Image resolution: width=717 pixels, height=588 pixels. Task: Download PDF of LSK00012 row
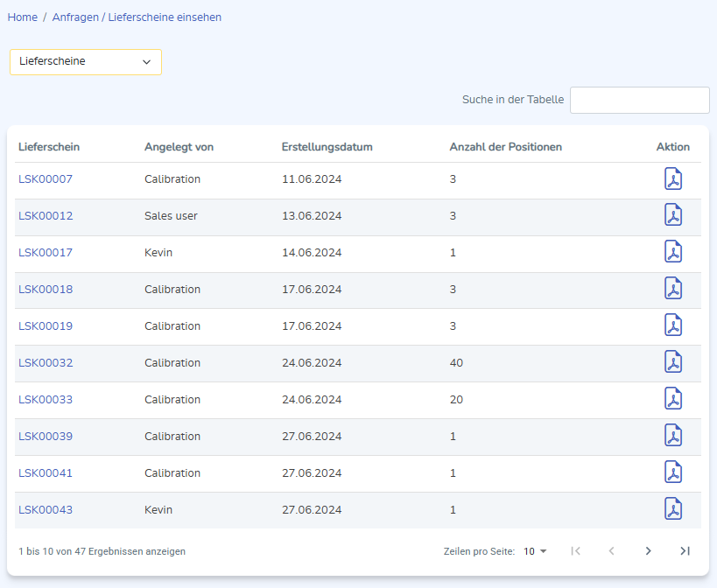tap(672, 216)
